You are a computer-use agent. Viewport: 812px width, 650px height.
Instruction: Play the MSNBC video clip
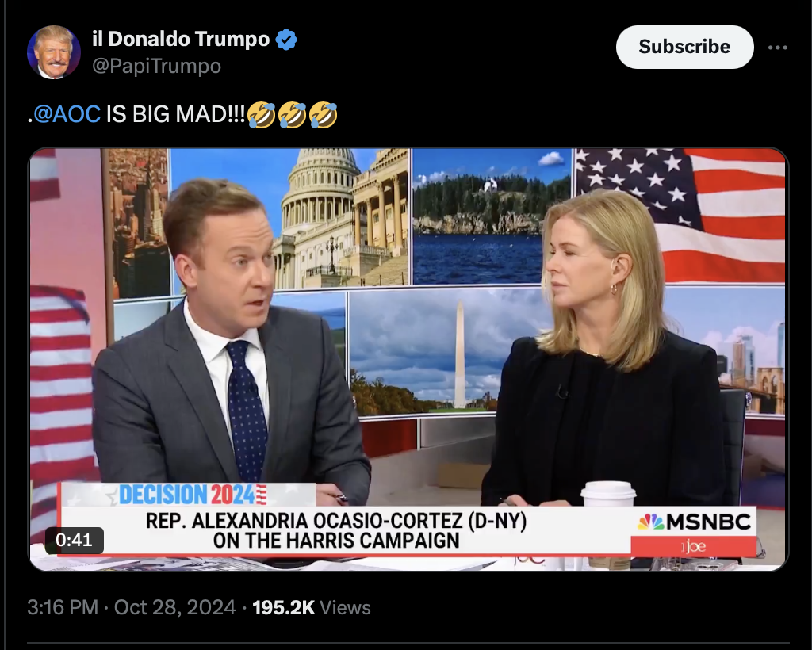point(408,359)
